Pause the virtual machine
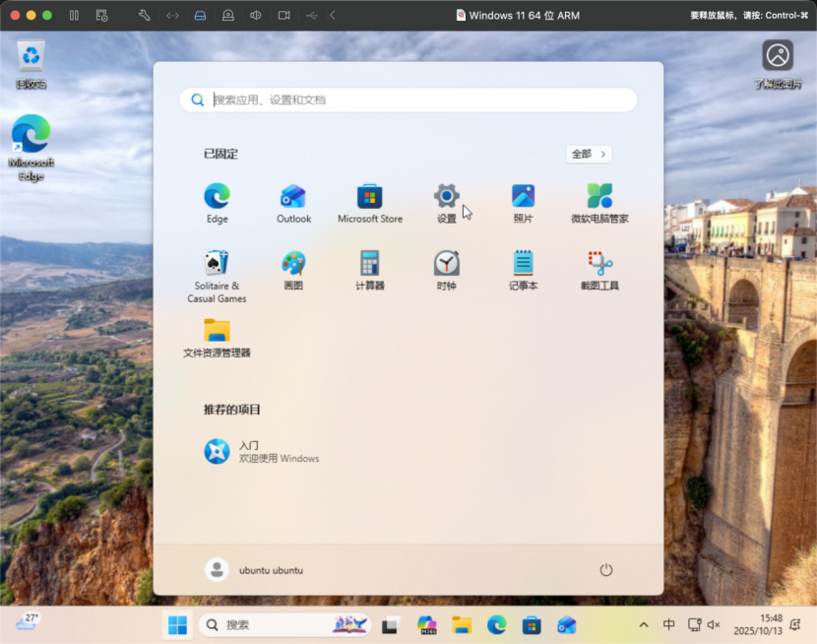 pos(74,15)
